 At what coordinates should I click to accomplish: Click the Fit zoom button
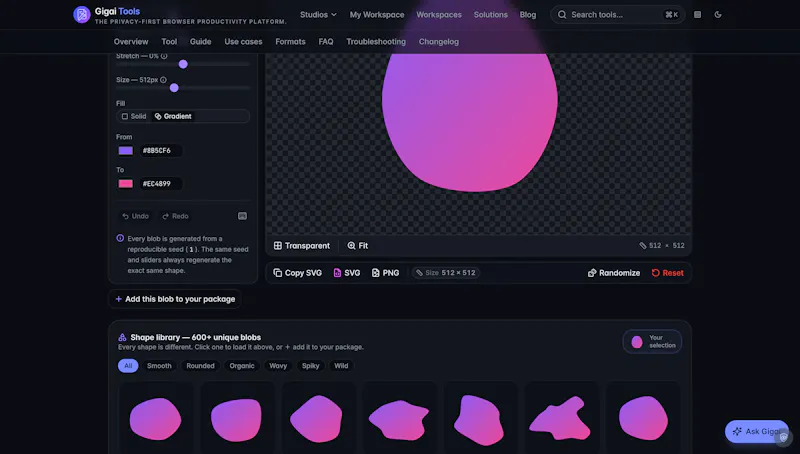point(358,246)
